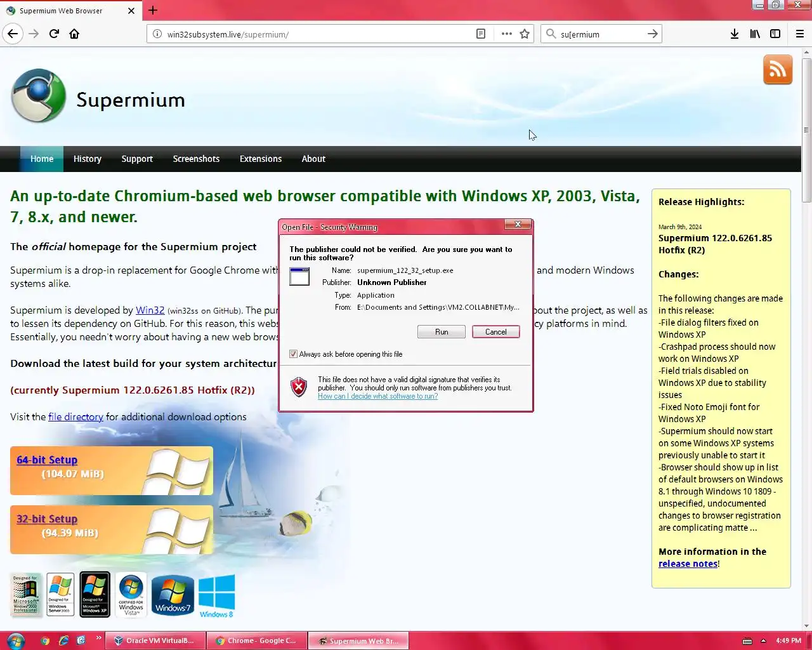Click the file name supermium_122_32_setup.exe
This screenshot has width=812, height=650.
point(405,270)
